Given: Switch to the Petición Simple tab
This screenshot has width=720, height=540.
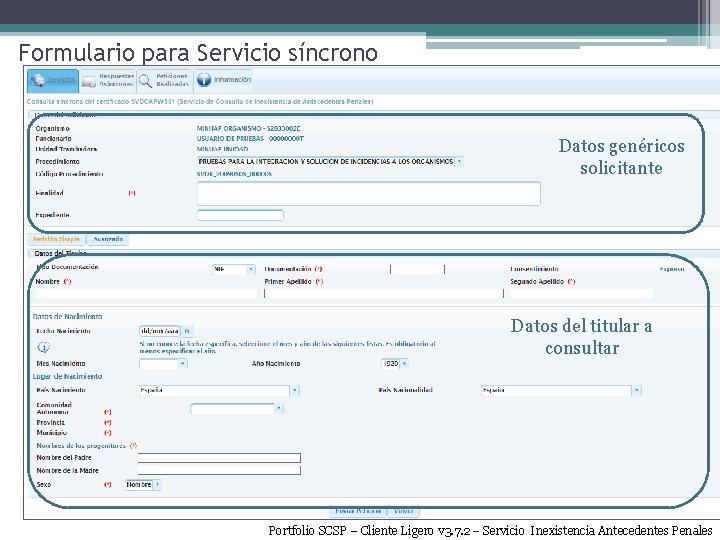Looking at the screenshot, I should (57, 239).
